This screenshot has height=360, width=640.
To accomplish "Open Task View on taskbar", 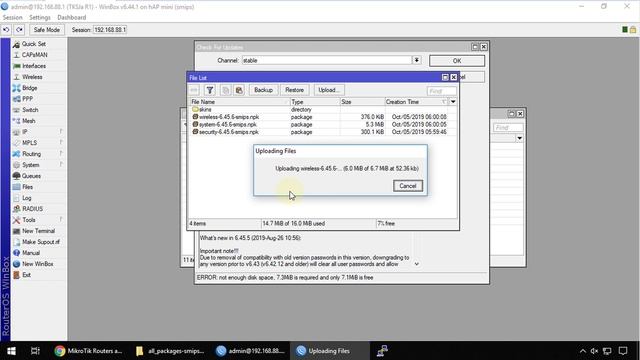I will [36, 351].
